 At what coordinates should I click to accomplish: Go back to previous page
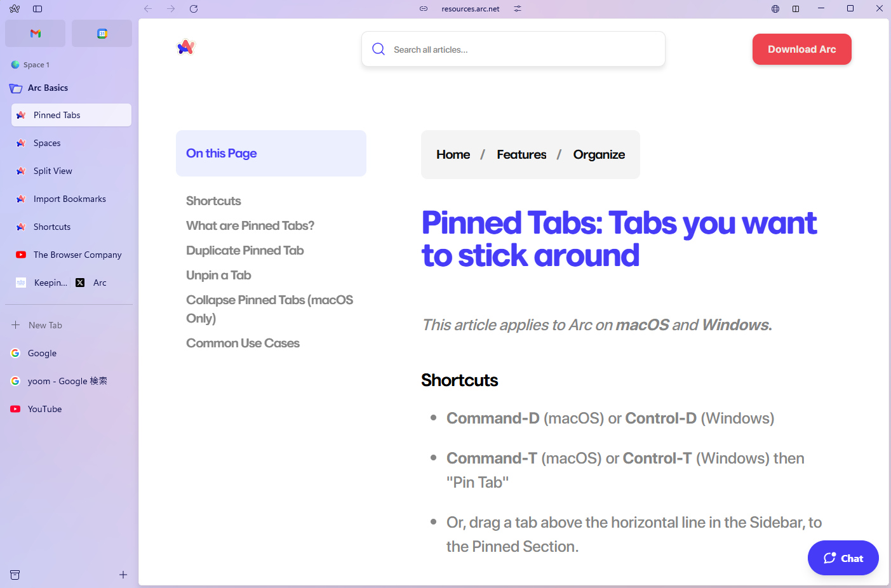(x=148, y=9)
